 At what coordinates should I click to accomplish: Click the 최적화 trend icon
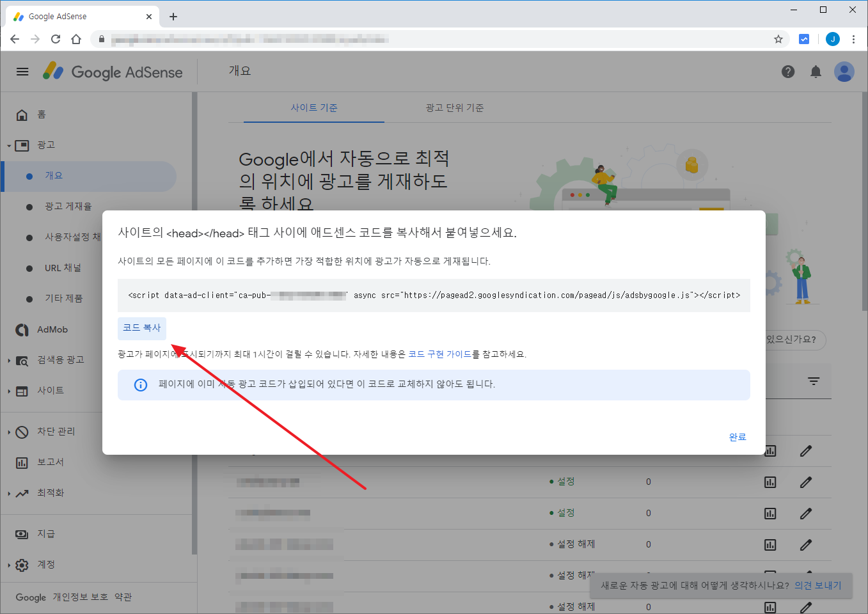point(22,493)
